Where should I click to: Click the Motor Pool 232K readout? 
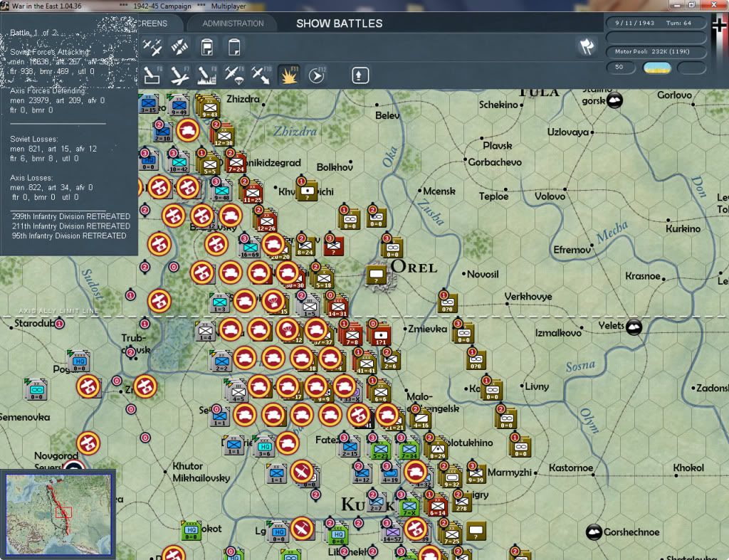coord(656,51)
